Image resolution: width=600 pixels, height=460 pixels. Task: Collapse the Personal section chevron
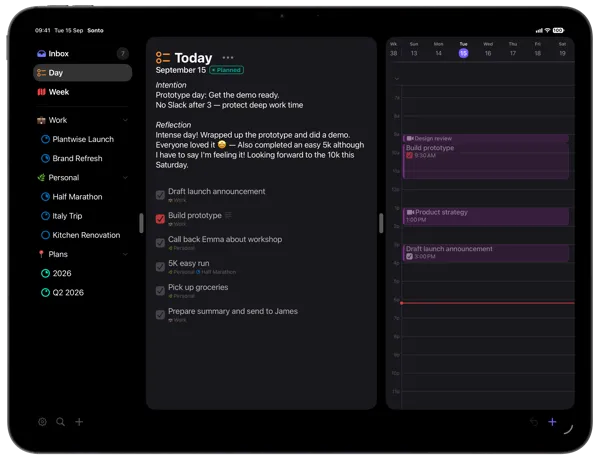pos(125,178)
